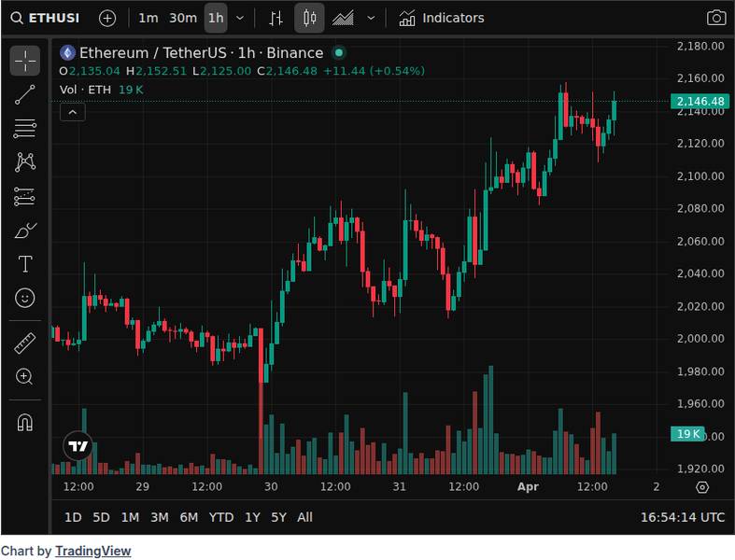This screenshot has width=735, height=560.
Task: Click the +11.44 (+0.54%) change value
Action: [374, 71]
